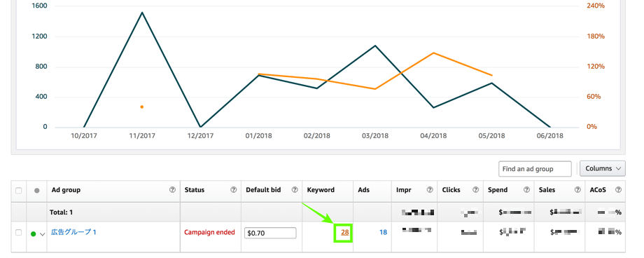Click the orange 11/2017 data point on chart
644x258 pixels.
pyautogui.click(x=141, y=107)
